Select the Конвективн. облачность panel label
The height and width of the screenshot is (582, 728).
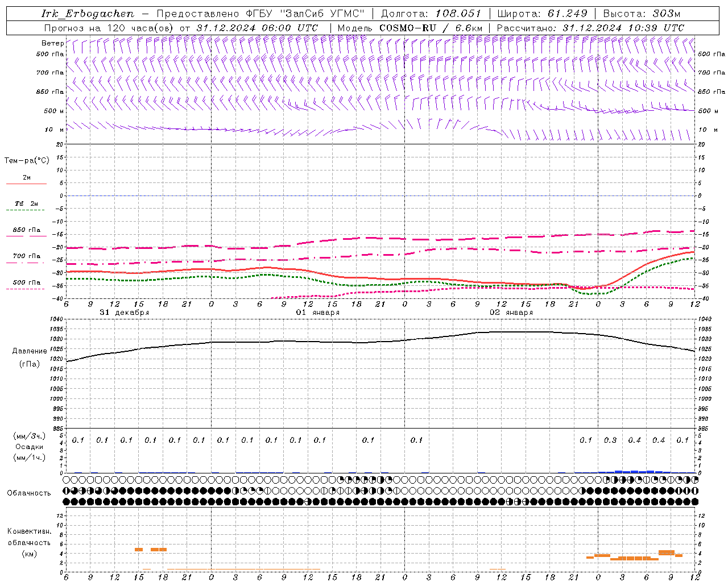(x=29, y=542)
